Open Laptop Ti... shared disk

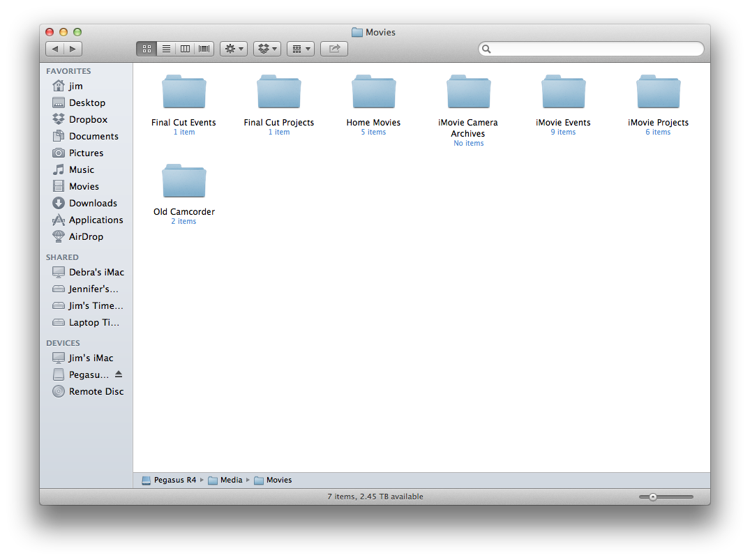(86, 322)
